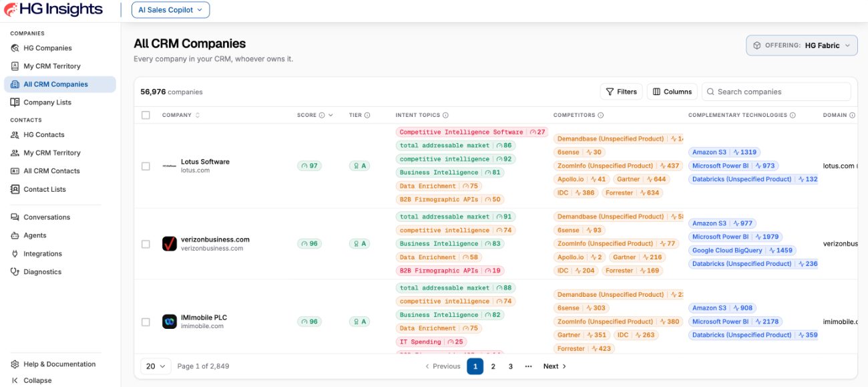Click IT Spending 25 intent tag
Screen dimensions: 868x387
pos(431,342)
